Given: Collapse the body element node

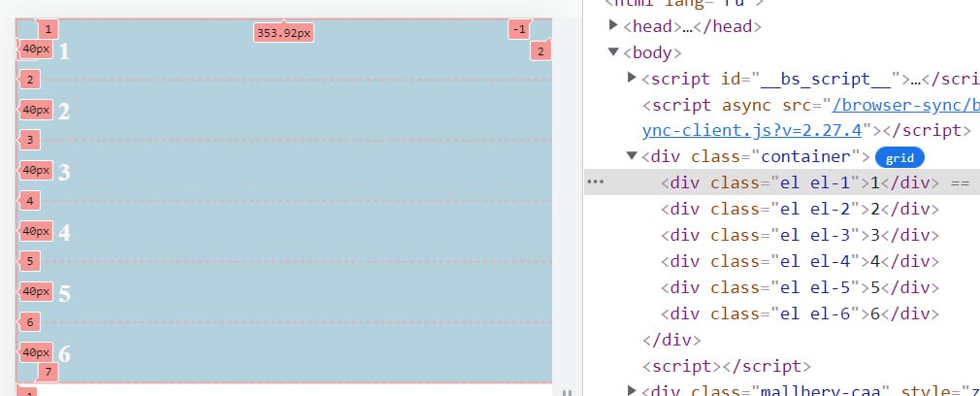Looking at the screenshot, I should (614, 51).
